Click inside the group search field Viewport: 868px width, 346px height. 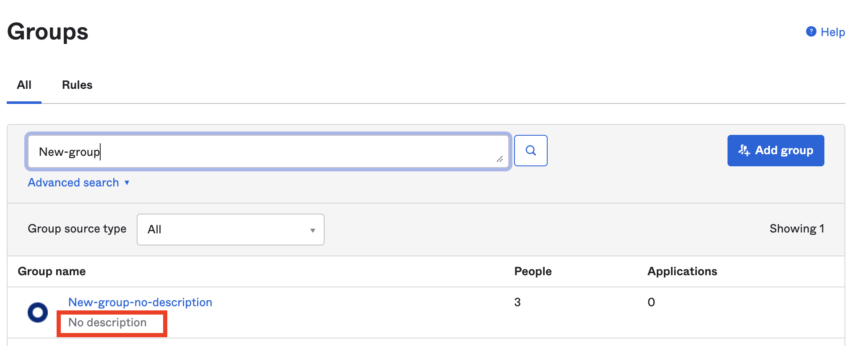268,152
